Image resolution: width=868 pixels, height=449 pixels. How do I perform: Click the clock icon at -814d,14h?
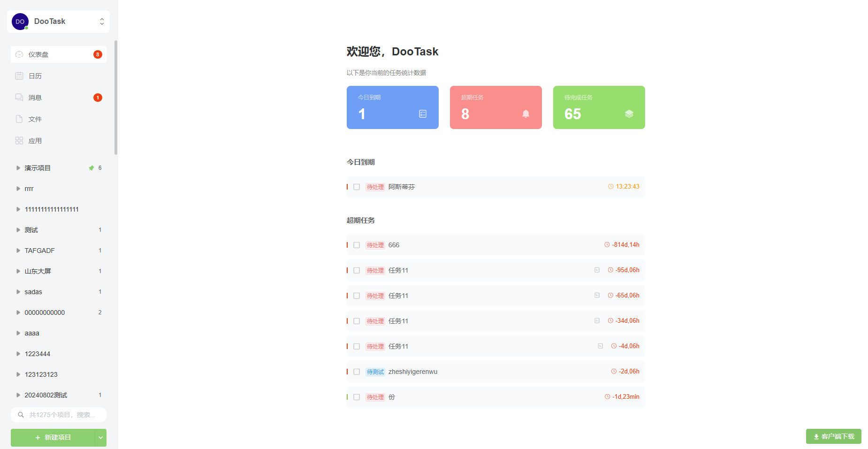click(607, 244)
